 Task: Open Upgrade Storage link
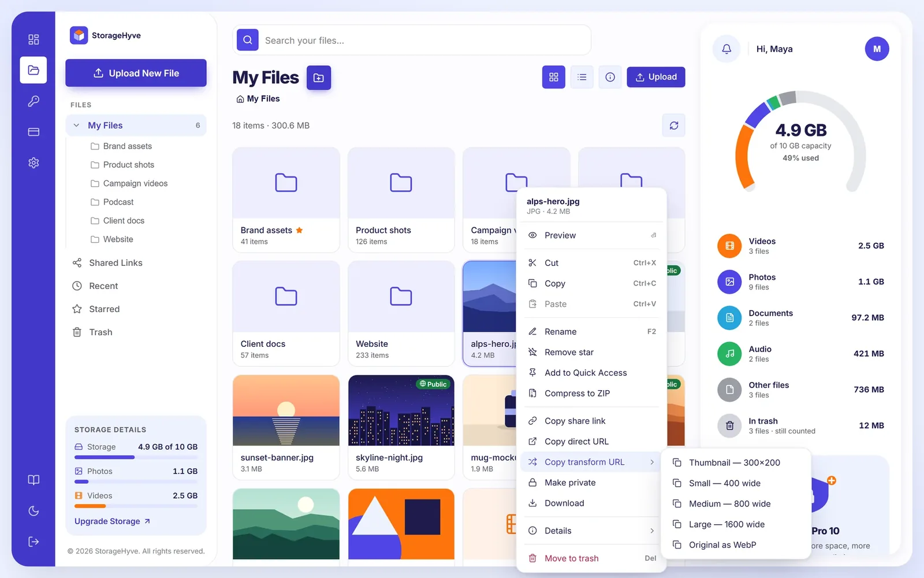[x=113, y=521]
